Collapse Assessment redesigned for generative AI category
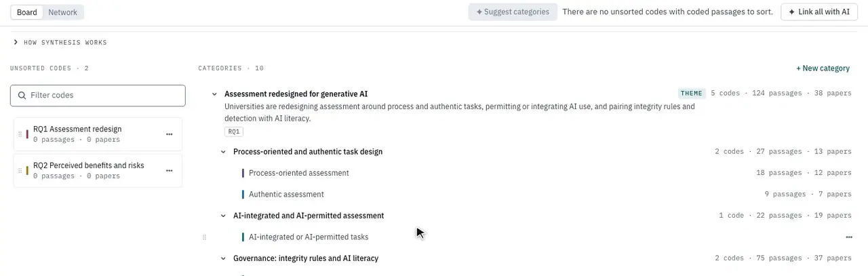868x276 pixels. coord(215,94)
